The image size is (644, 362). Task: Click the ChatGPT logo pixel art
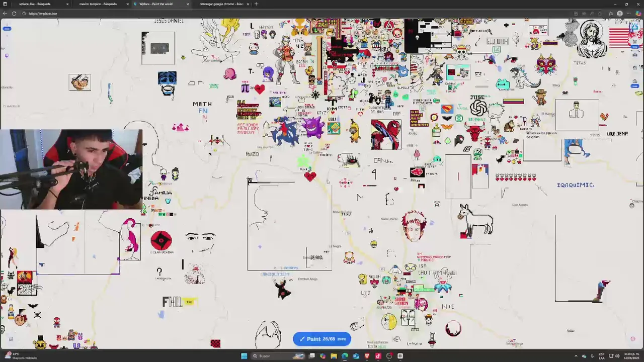478,108
